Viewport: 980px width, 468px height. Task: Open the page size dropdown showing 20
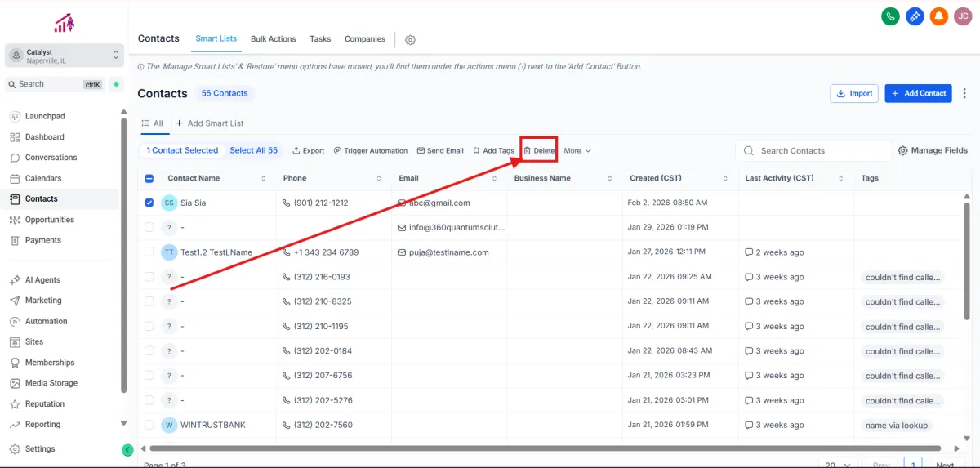pos(840,464)
